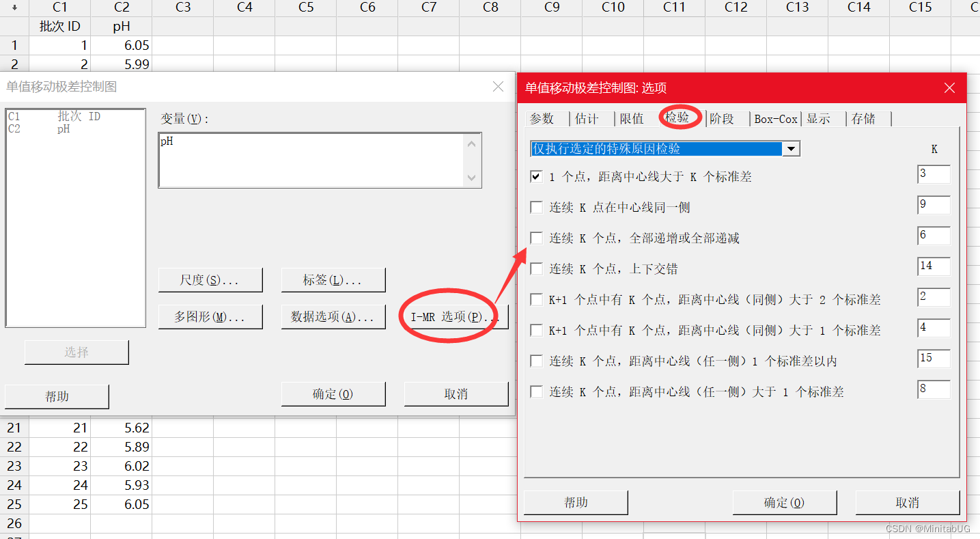
Task: Click the pH cell with value 5.93
Action: point(122,486)
